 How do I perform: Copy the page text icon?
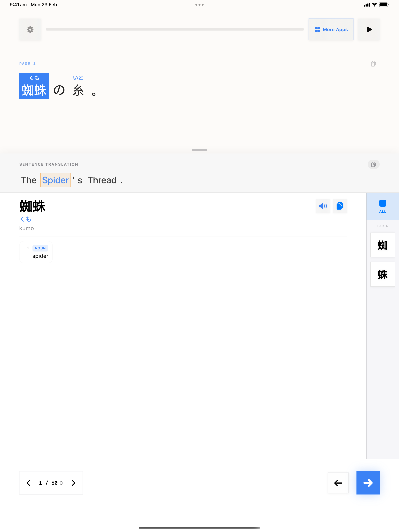pos(373,64)
